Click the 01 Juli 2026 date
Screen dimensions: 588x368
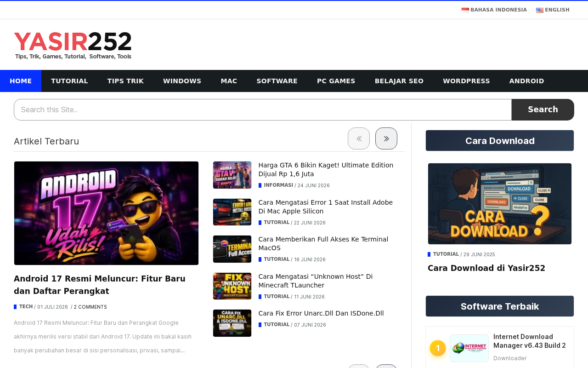click(52, 307)
